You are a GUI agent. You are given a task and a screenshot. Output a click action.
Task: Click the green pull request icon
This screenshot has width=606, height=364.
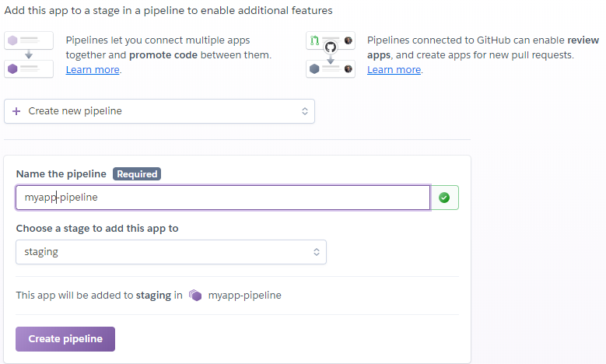(314, 40)
